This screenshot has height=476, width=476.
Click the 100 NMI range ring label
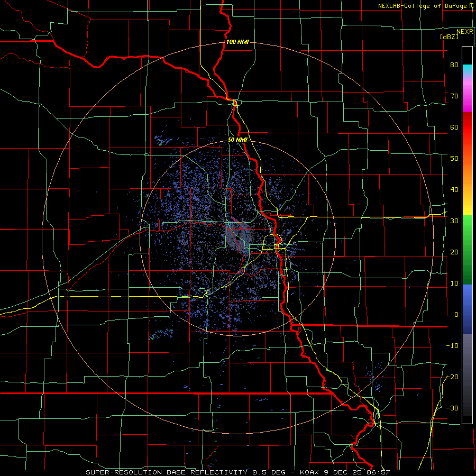(237, 42)
